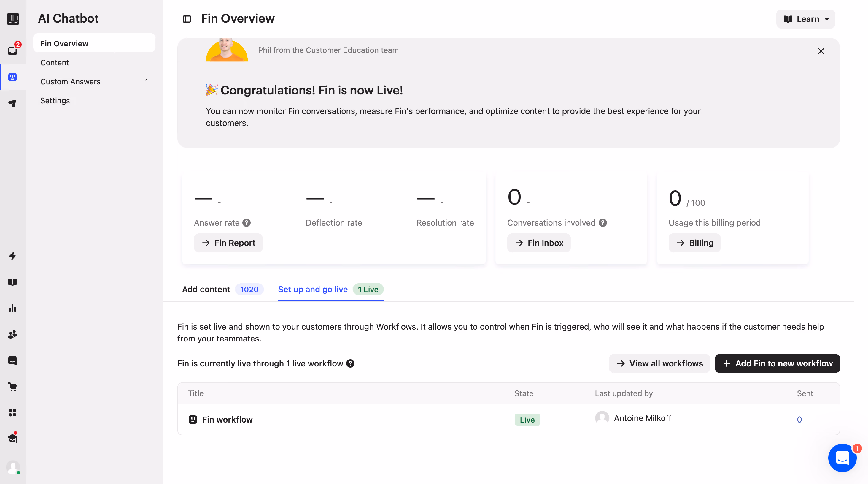
Task: Click Phil's avatar in the banner
Action: coord(227,50)
